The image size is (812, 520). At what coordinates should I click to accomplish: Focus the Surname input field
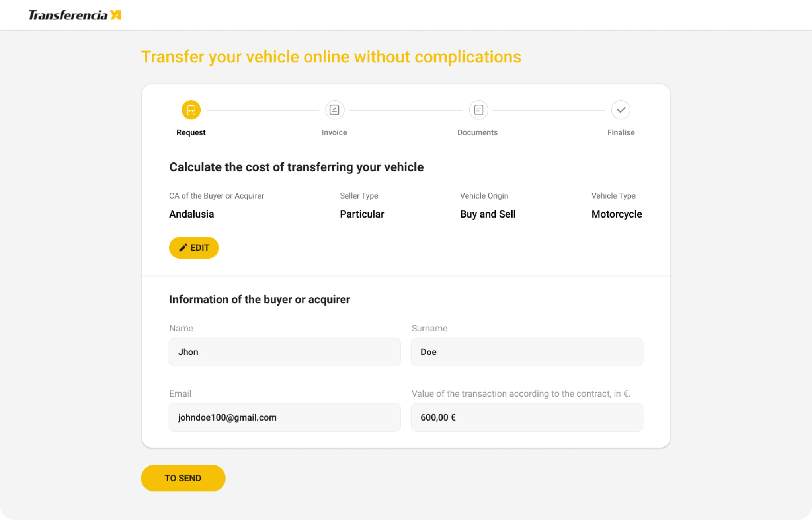click(x=527, y=352)
